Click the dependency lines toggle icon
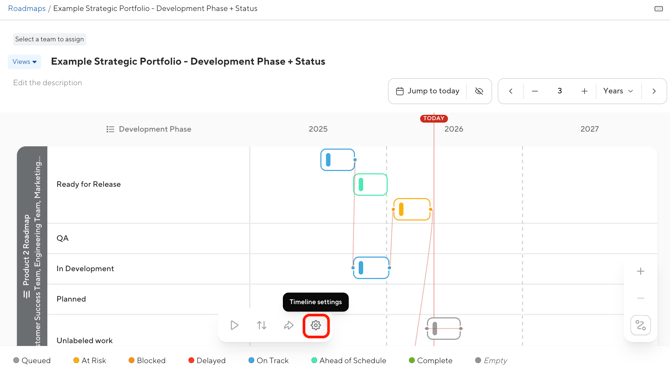The height and width of the screenshot is (373, 670). click(x=641, y=326)
